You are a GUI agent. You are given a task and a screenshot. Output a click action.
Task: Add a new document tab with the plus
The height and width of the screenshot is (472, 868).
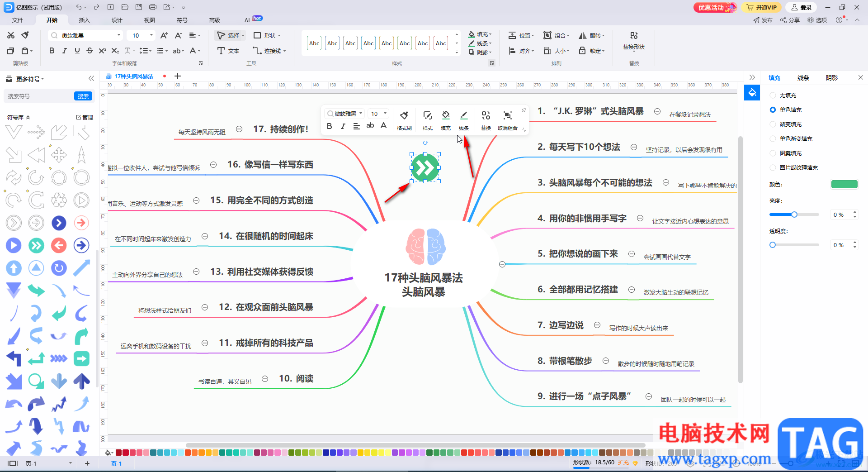[178, 76]
